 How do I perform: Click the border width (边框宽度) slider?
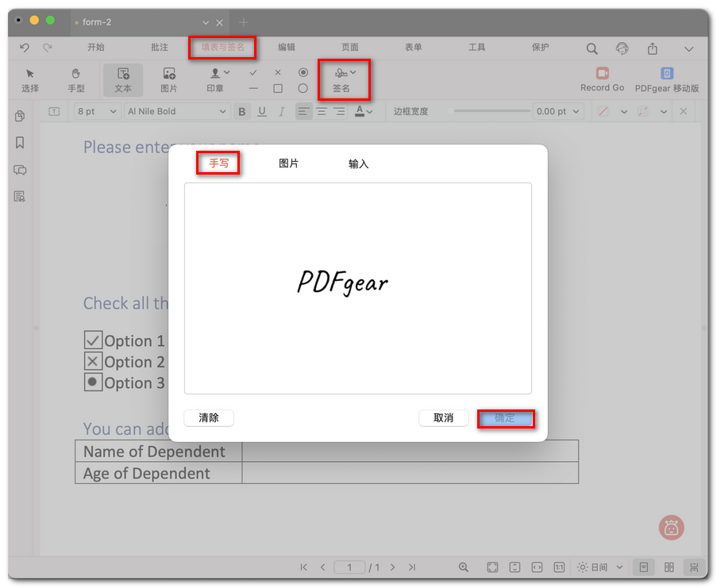pos(491,111)
